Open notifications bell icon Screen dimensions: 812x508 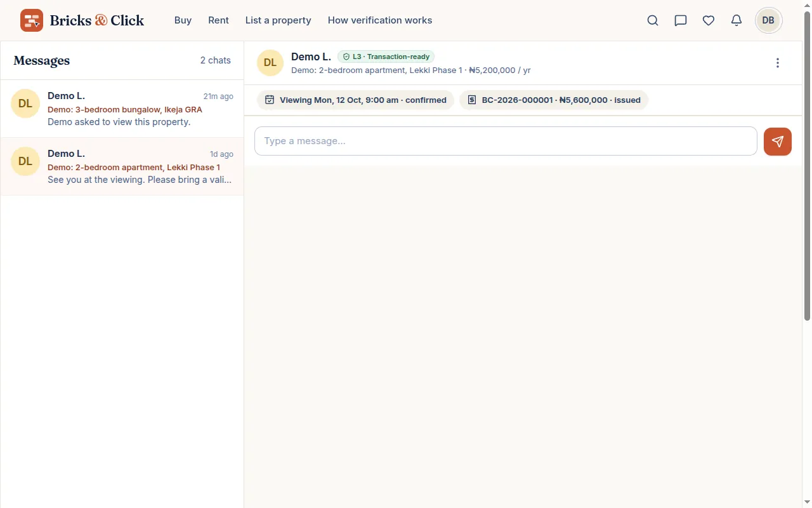(737, 20)
